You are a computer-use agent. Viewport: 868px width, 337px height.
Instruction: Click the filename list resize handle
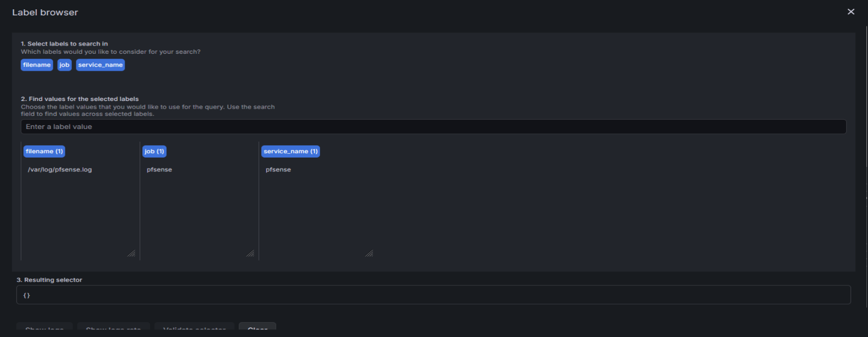click(x=132, y=254)
